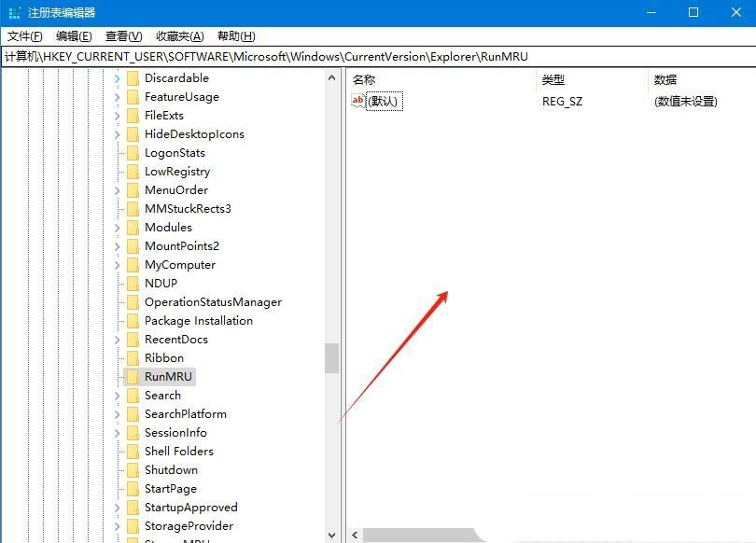
Task: Click the MyComputer folder icon
Action: 133,265
